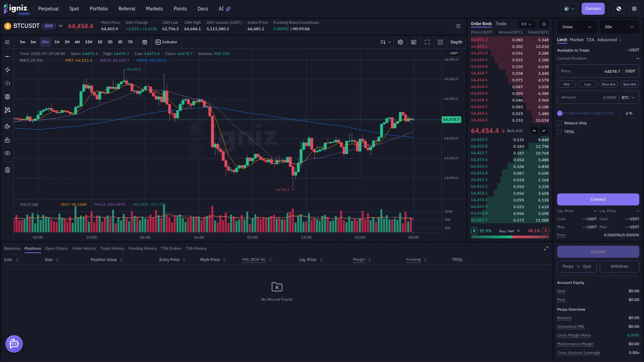Open the chatbot assistant bubble
The width and height of the screenshot is (644, 362).
coord(14,344)
